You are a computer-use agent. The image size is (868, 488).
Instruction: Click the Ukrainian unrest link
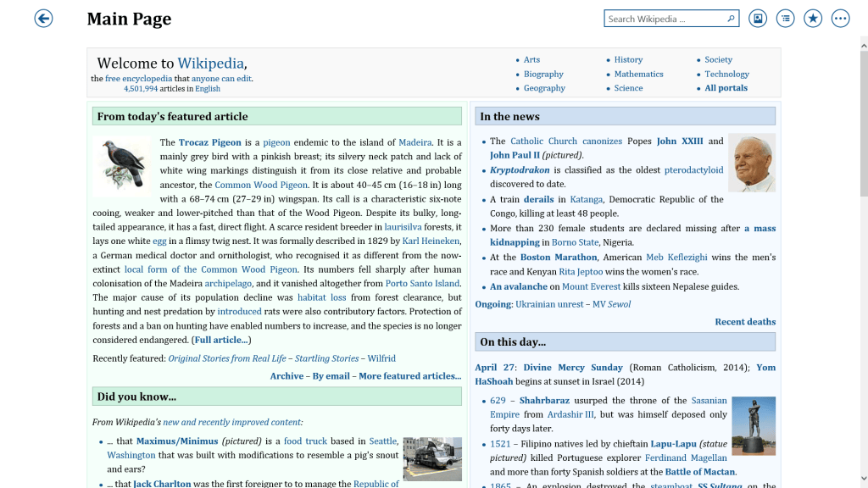(x=549, y=304)
